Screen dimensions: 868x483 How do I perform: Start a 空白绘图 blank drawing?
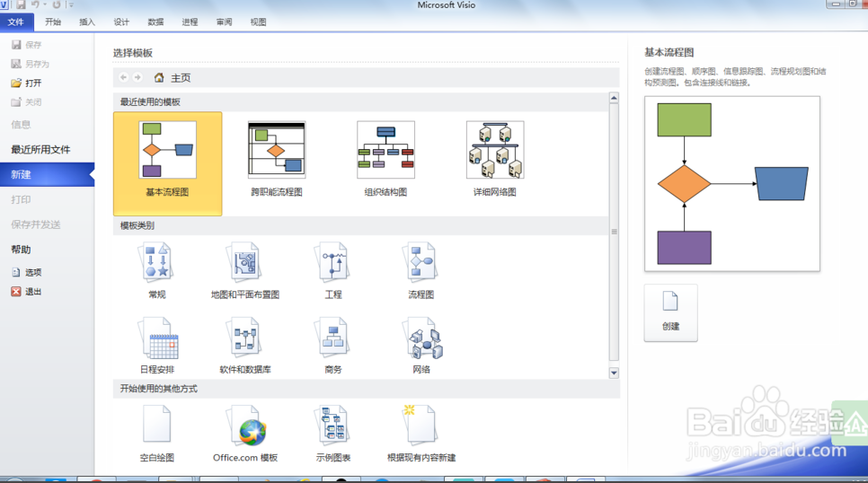tap(157, 434)
